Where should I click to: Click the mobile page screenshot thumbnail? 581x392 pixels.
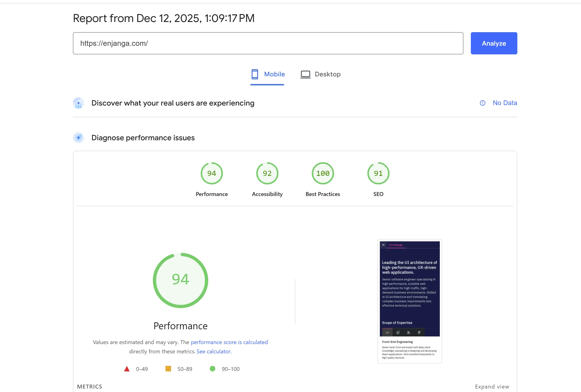(409, 301)
